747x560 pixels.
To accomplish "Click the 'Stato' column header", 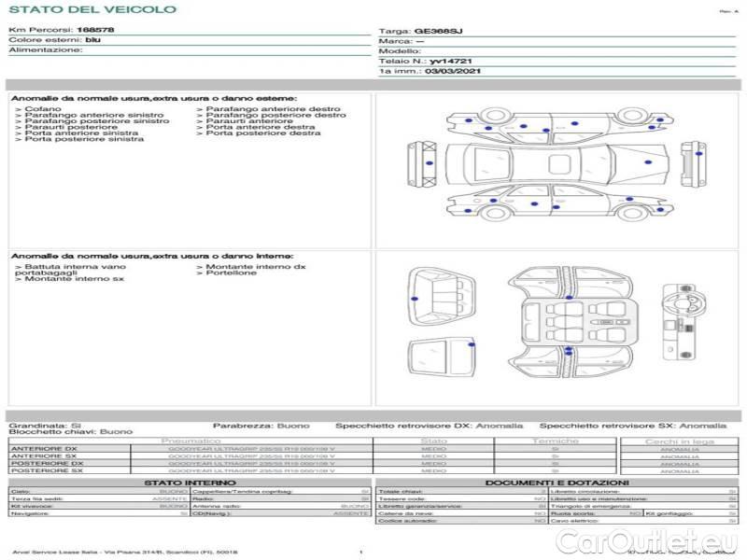I will (x=433, y=441).
